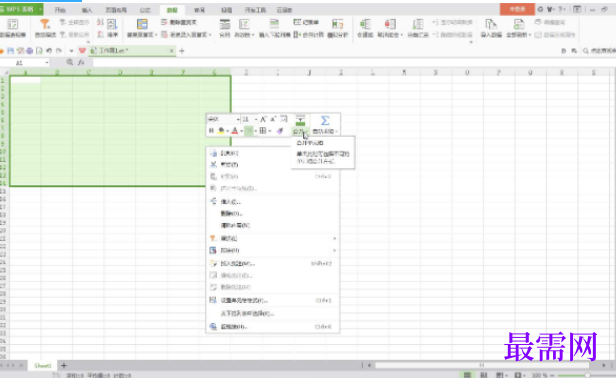The image size is (616, 378).
Task: Click the save icon in quick access bar
Action: tap(11, 51)
